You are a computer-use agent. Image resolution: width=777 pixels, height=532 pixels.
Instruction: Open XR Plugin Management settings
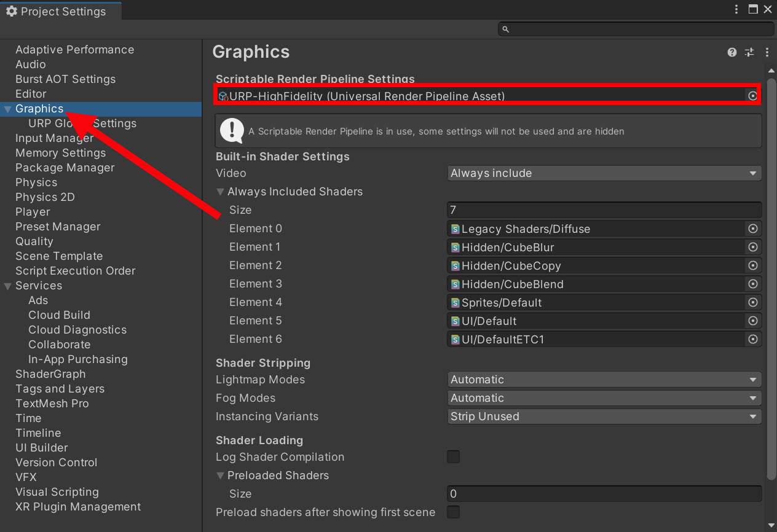point(78,507)
